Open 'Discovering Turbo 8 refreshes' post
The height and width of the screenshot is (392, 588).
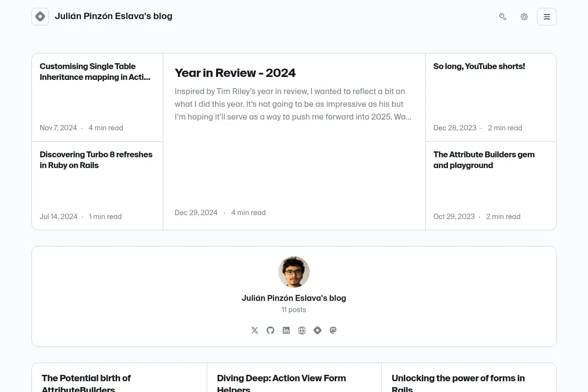[96, 160]
